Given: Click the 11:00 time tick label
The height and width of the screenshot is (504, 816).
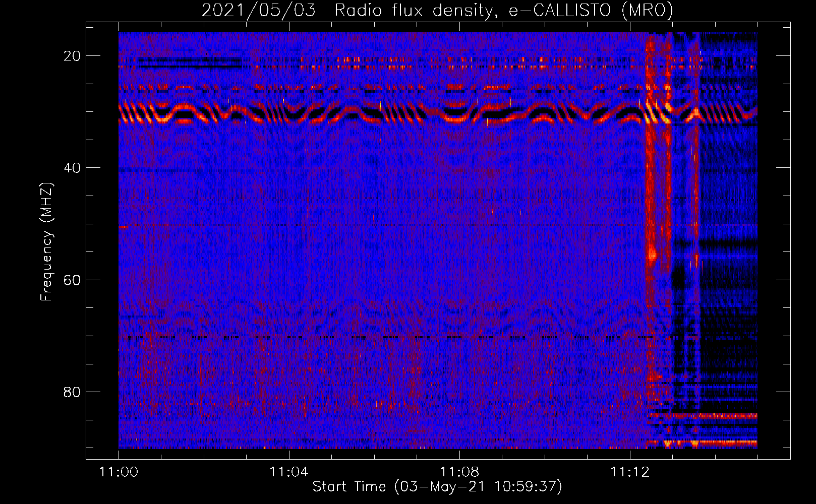Looking at the screenshot, I should point(119,472).
